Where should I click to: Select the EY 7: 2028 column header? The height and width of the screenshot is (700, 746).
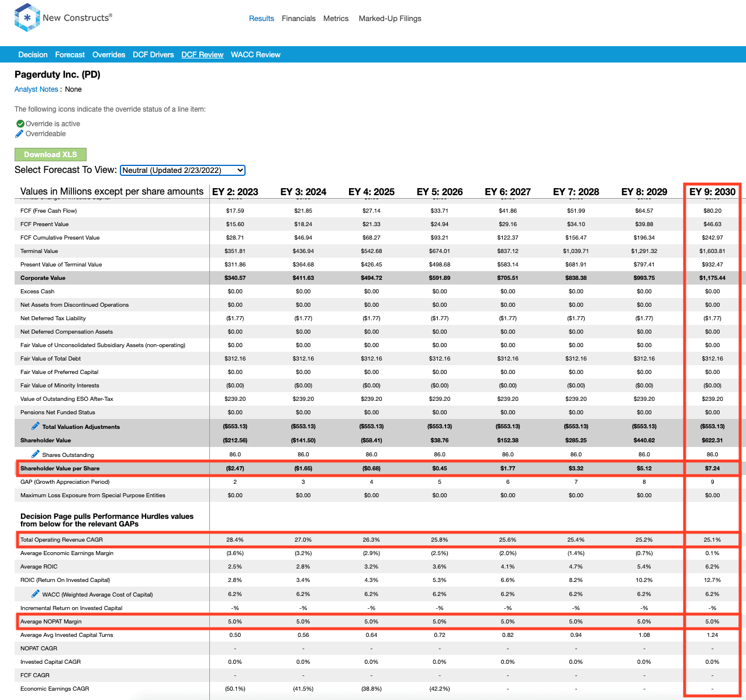576,192
